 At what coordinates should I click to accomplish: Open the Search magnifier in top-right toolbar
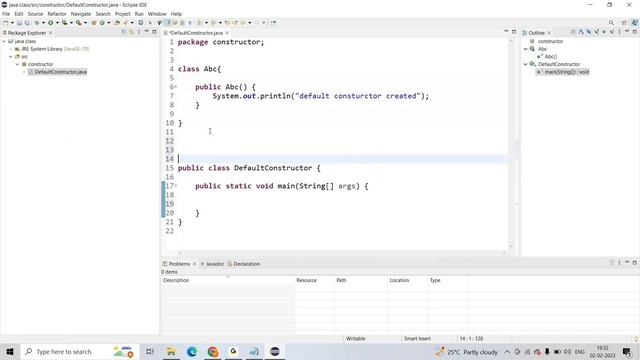point(611,23)
